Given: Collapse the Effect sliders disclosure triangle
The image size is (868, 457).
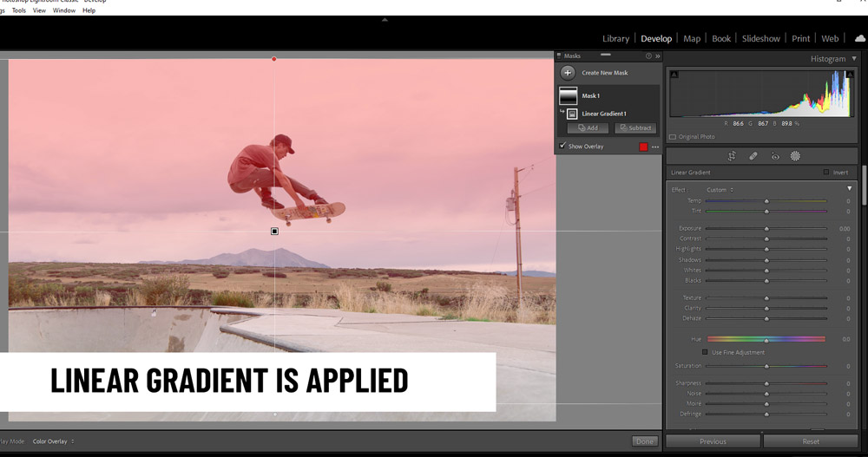Looking at the screenshot, I should [x=849, y=189].
